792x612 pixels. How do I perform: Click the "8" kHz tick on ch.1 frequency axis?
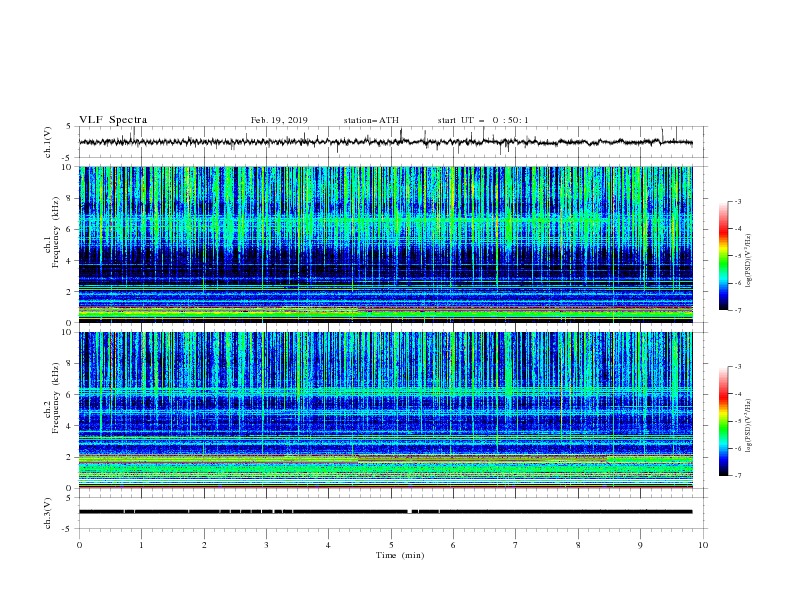tap(70, 198)
